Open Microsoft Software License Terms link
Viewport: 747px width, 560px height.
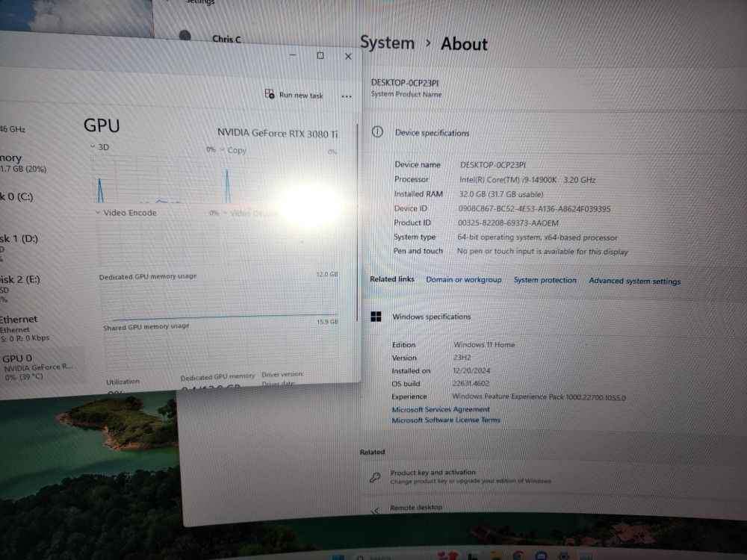pyautogui.click(x=446, y=420)
